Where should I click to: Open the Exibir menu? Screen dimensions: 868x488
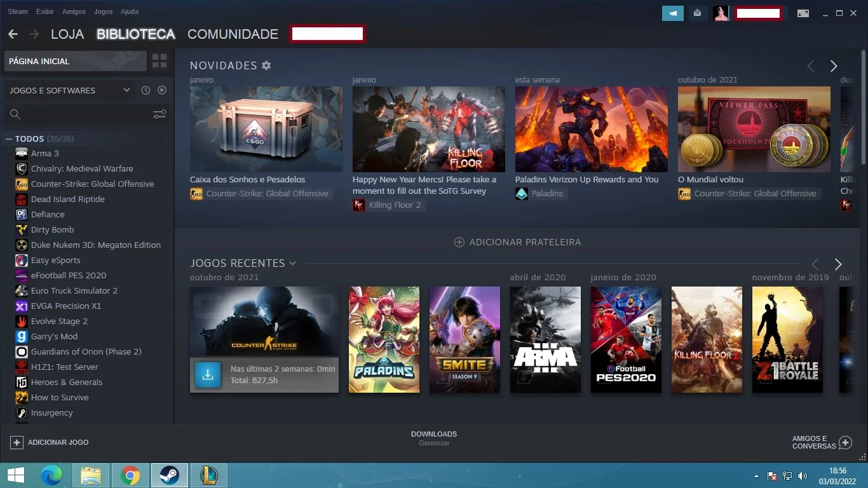point(45,11)
